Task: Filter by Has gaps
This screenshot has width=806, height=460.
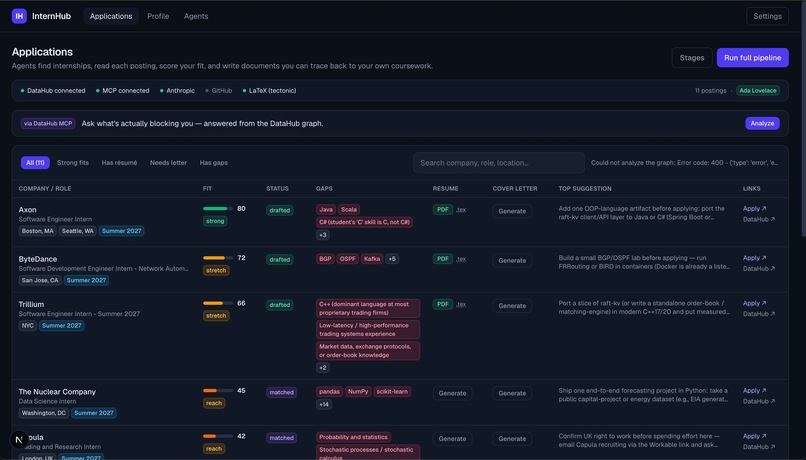Action: point(213,162)
